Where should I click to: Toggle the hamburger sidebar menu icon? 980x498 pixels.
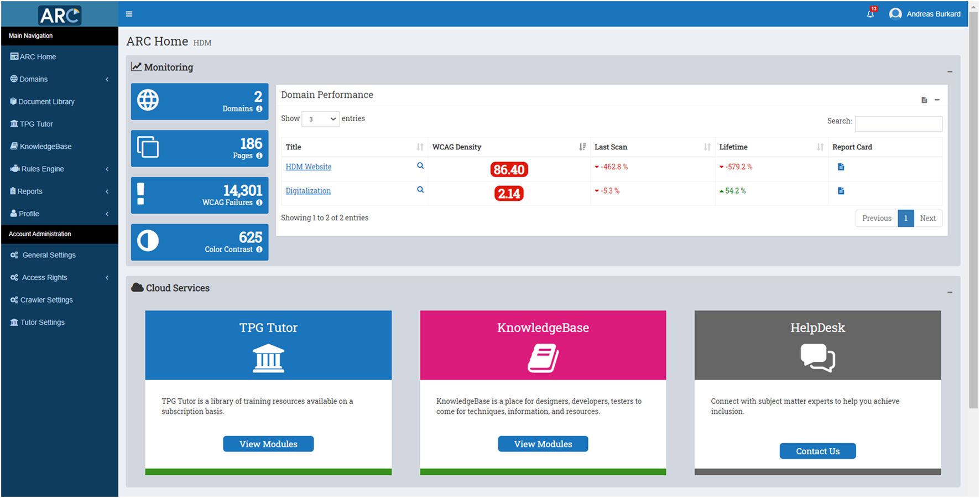pyautogui.click(x=129, y=14)
